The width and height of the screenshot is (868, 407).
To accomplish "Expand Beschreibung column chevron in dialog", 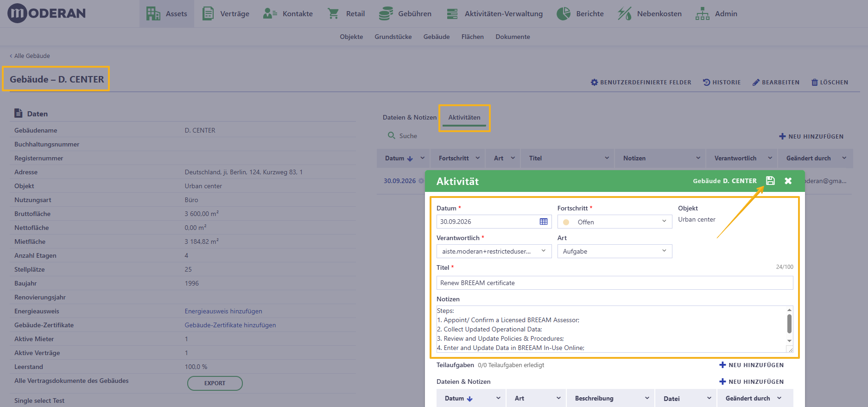I will tap(647, 398).
